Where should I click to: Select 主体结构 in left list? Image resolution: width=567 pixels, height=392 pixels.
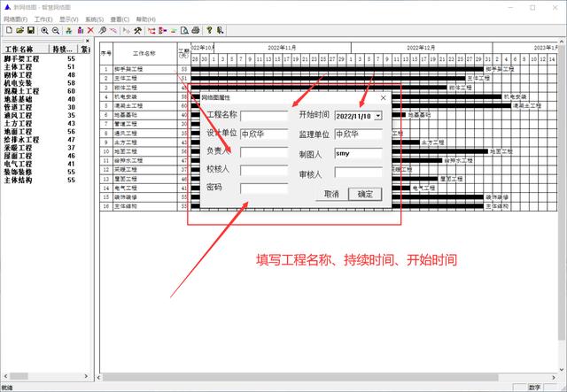pos(18,180)
